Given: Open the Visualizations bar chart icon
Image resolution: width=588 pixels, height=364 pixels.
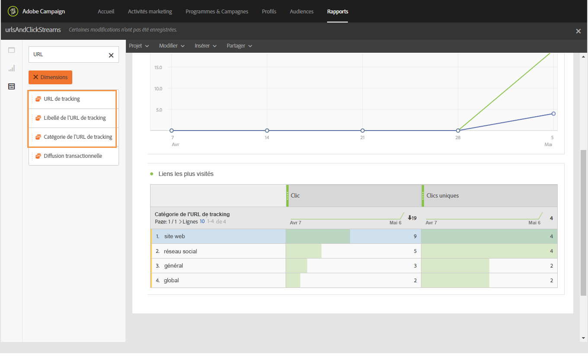Looking at the screenshot, I should coord(12,68).
